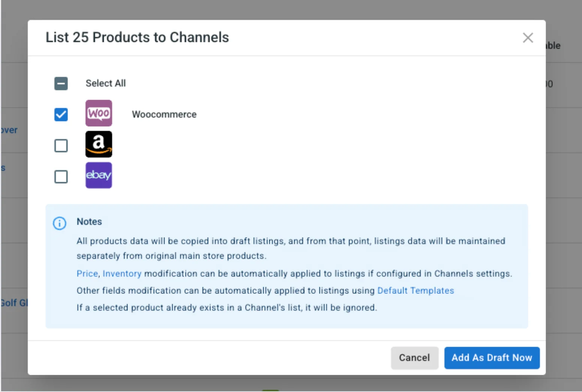The image size is (582, 392).
Task: Click the Woocommerce channel label
Action: point(164,114)
